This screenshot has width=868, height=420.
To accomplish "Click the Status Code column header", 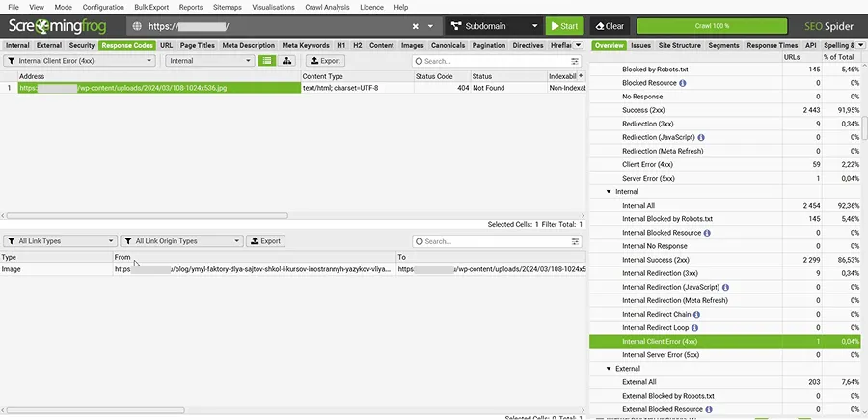I will click(x=441, y=76).
